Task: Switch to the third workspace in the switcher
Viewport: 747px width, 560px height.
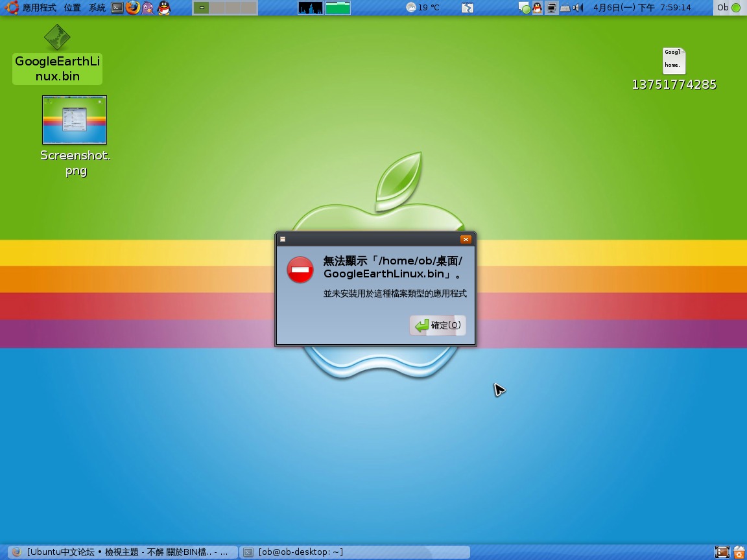Action: click(x=233, y=8)
